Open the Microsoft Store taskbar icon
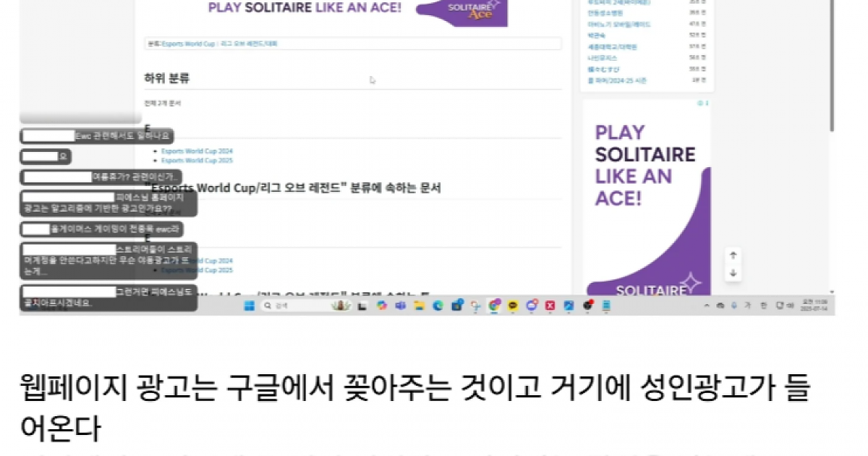 [x=456, y=306]
